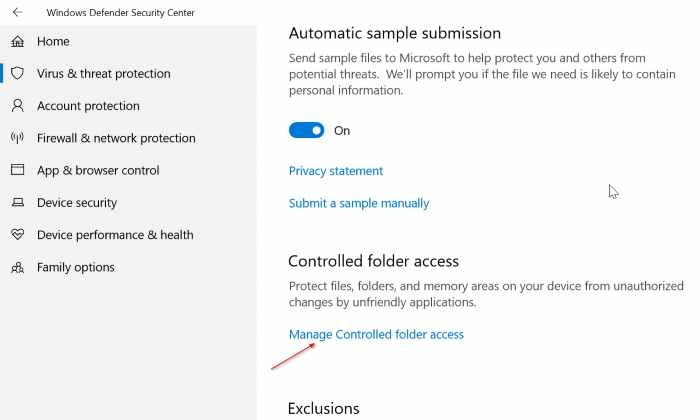Open the Privacy statement link
700x420 pixels.
pos(336,171)
